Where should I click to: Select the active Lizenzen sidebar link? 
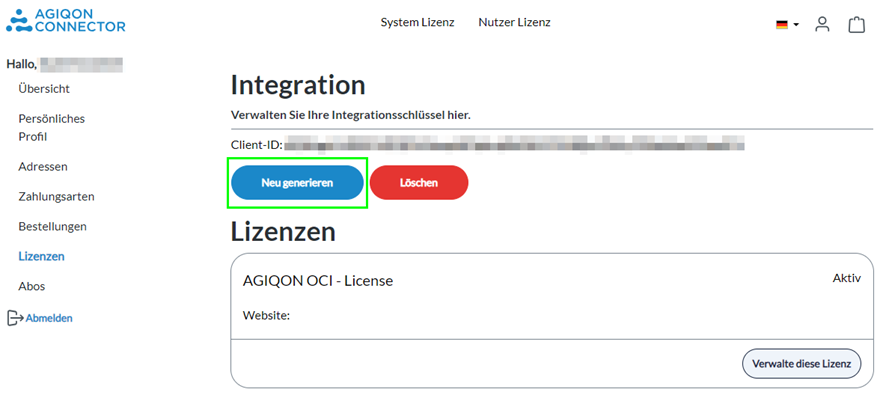pyautogui.click(x=42, y=256)
